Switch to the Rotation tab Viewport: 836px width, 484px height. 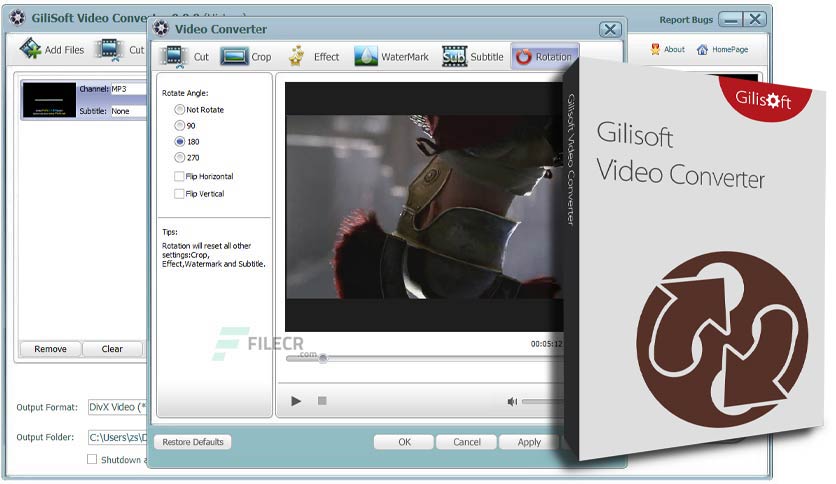pyautogui.click(x=544, y=57)
